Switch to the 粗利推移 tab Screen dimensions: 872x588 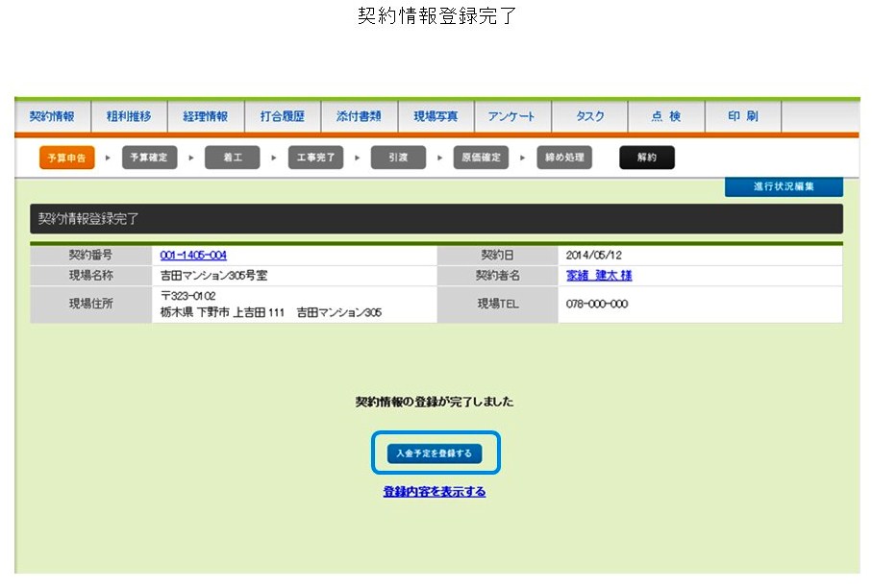[x=129, y=116]
